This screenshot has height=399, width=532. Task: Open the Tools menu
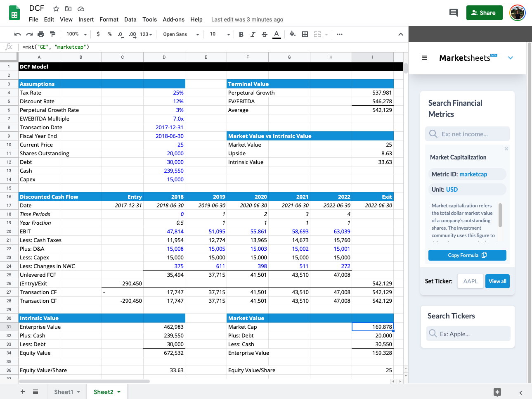click(149, 19)
